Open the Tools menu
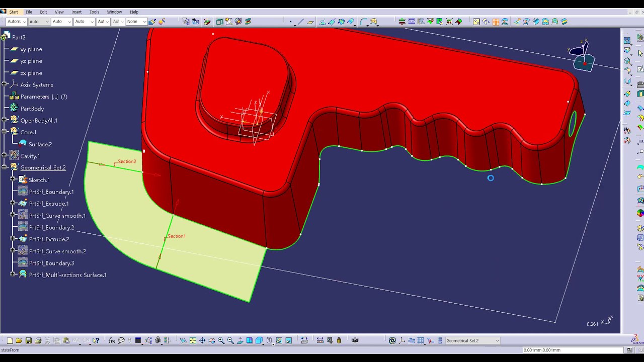 tap(94, 12)
